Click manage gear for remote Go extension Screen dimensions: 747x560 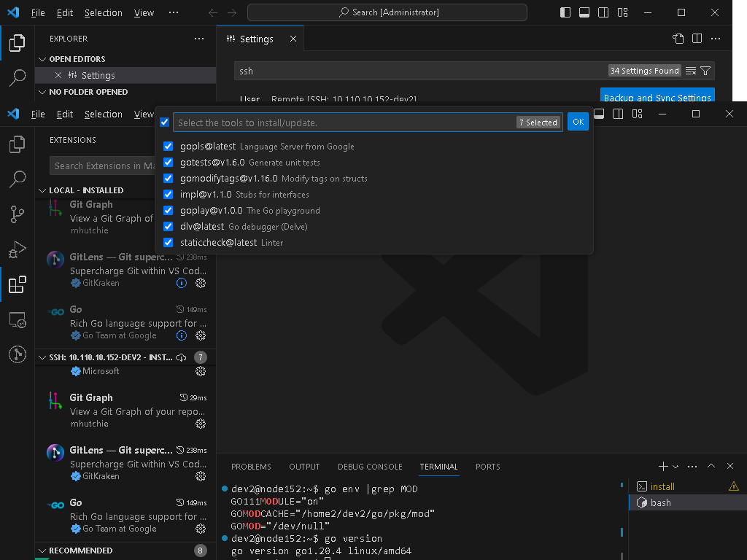[x=201, y=529]
